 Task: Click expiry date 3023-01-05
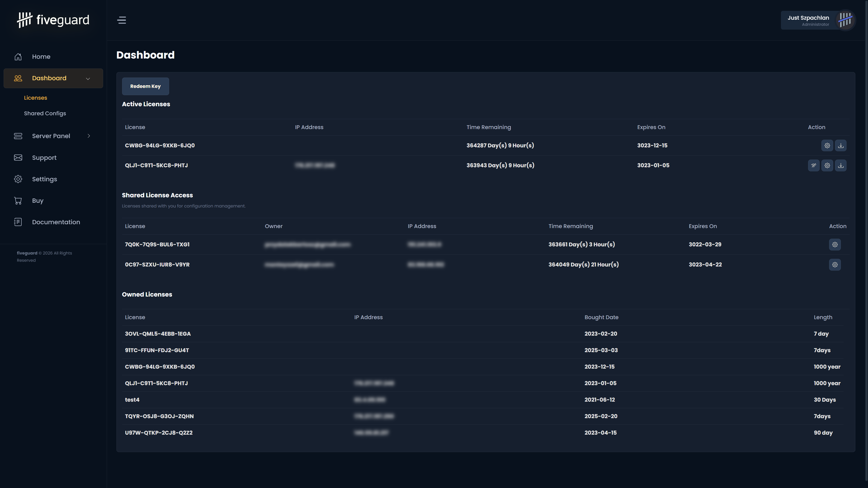(x=653, y=165)
